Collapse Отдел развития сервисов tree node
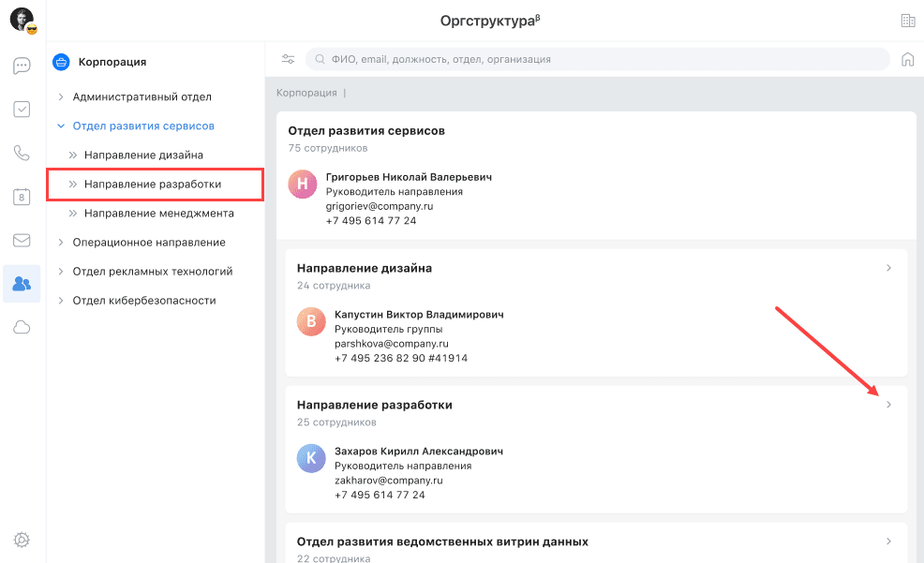The width and height of the screenshot is (924, 563). tap(61, 126)
